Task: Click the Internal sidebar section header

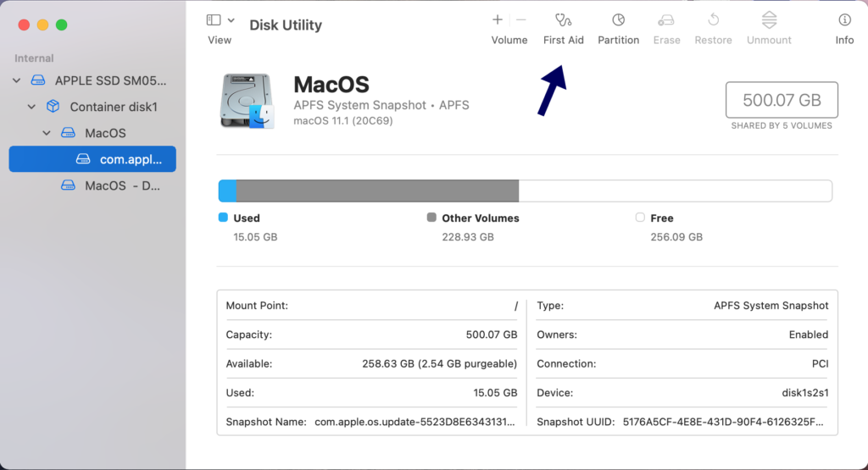Action: pyautogui.click(x=34, y=58)
